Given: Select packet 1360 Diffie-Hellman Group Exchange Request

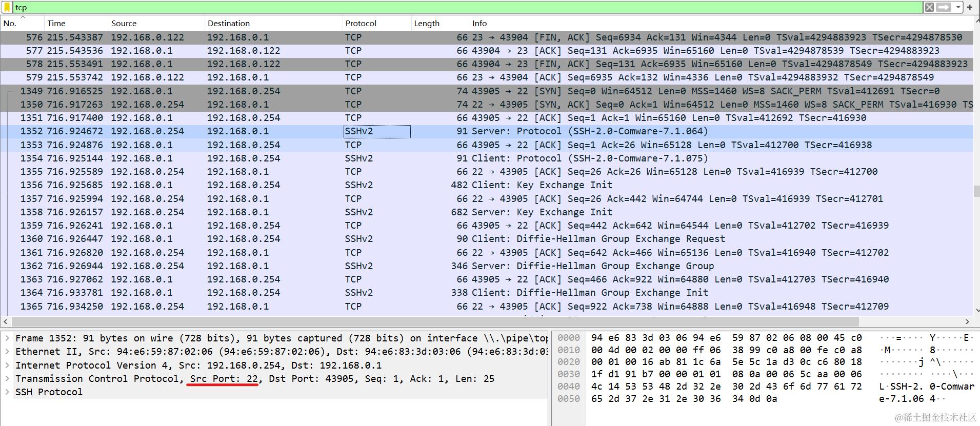Looking at the screenshot, I should 487,239.
